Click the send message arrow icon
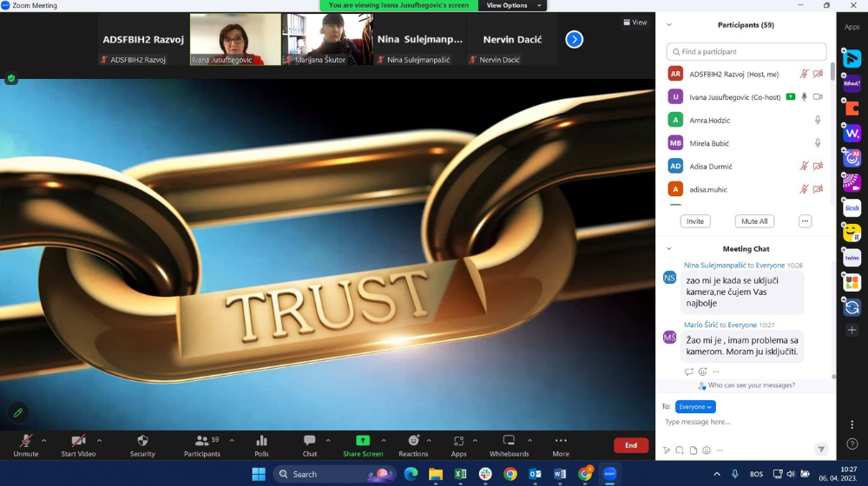This screenshot has width=868, height=486. pyautogui.click(x=821, y=450)
